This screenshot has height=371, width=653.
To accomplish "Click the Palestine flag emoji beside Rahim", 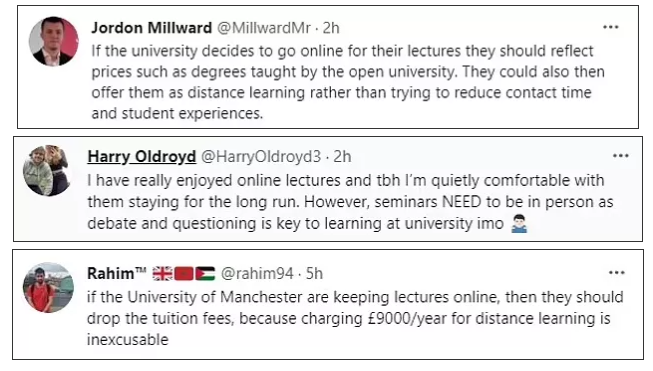I will coord(205,274).
